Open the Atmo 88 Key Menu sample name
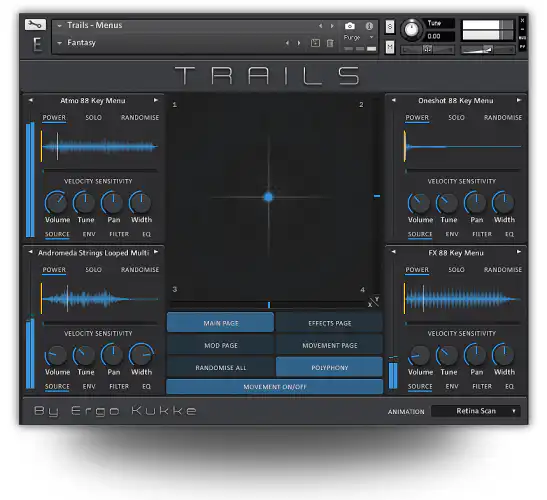 (93, 100)
